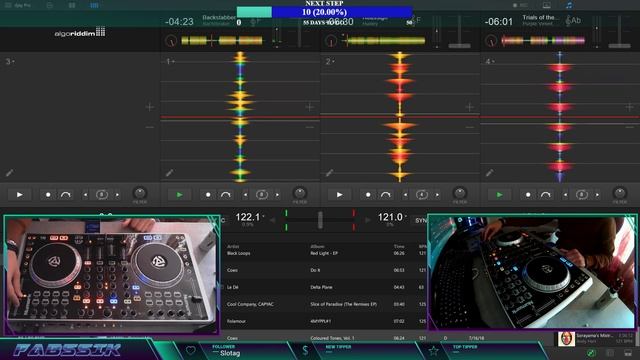Screen dimensions: 640x360
Task: Set cue point on deck 4
Action: tap(528, 195)
